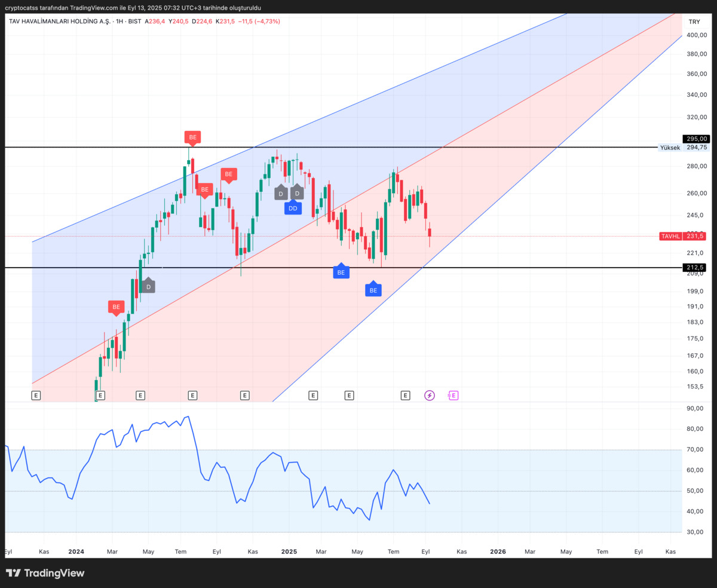Click the TradingView logo at the bottom

(x=45, y=573)
